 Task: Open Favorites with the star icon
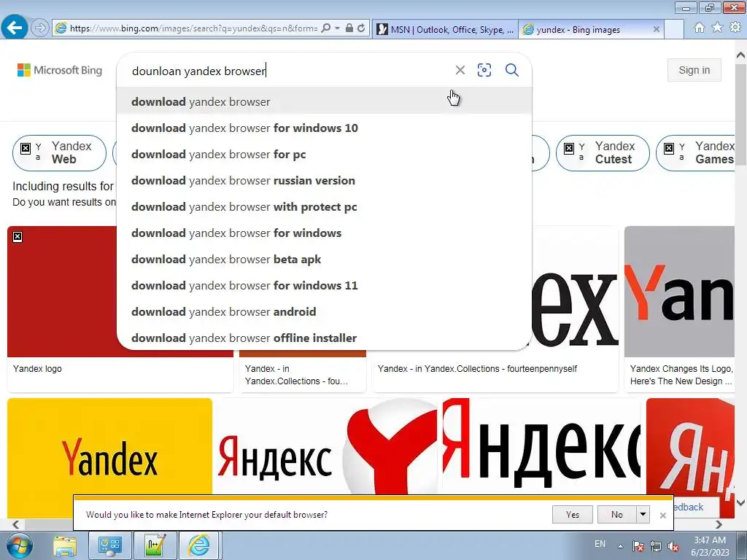(x=717, y=28)
